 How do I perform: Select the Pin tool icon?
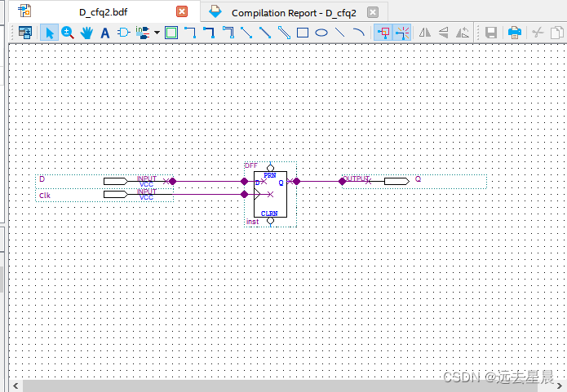click(x=143, y=33)
